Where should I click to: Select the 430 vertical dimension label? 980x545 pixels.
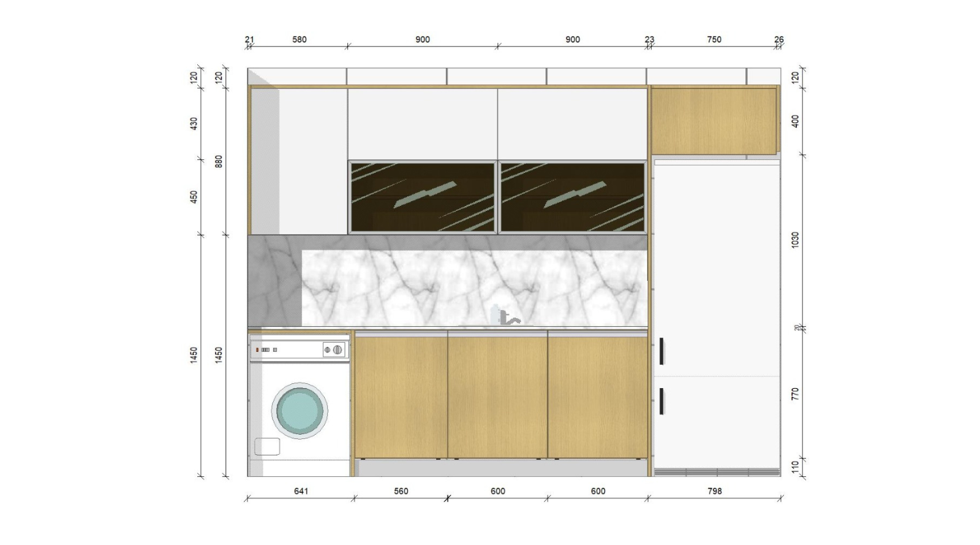[x=194, y=123]
